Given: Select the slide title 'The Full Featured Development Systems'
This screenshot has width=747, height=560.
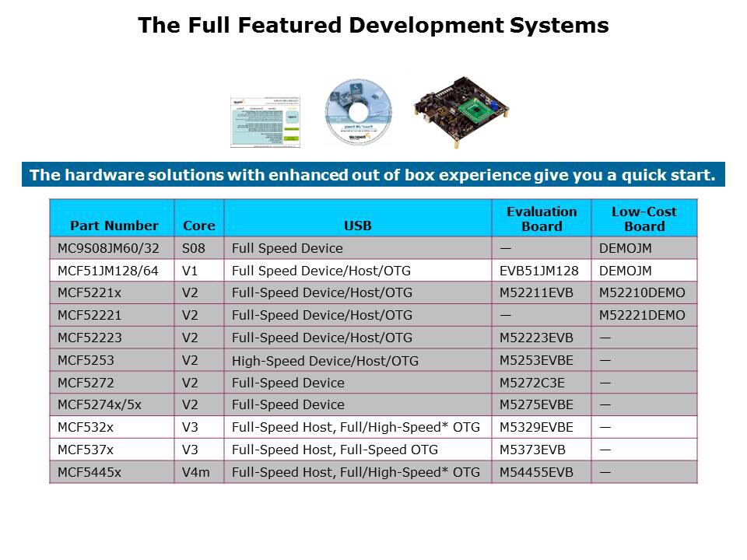Looking at the screenshot, I should coord(373,26).
